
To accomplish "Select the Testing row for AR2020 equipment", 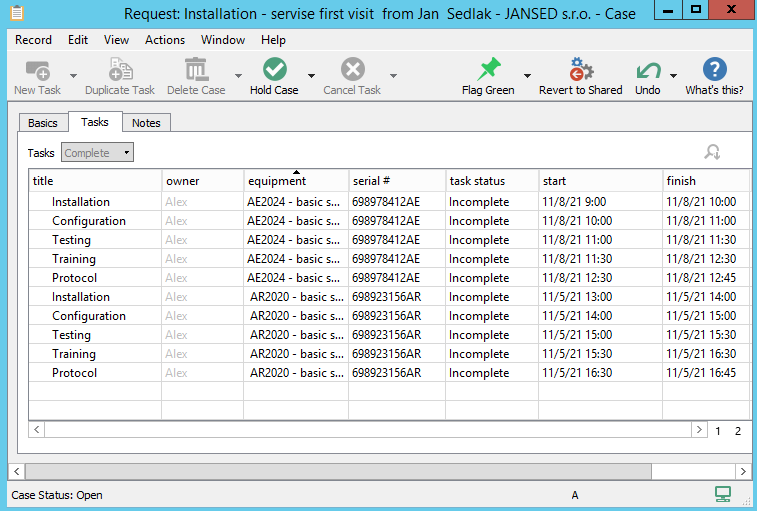I will [72, 335].
